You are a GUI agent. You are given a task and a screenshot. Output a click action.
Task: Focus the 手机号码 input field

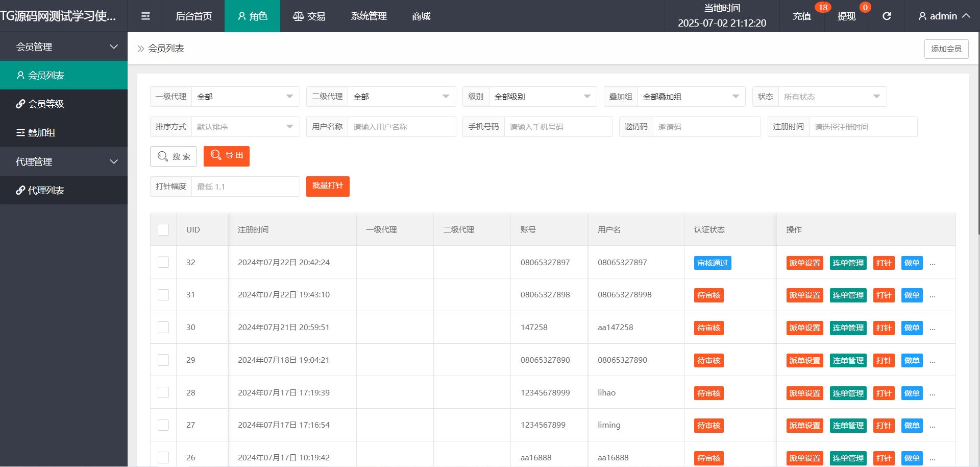[x=557, y=127]
